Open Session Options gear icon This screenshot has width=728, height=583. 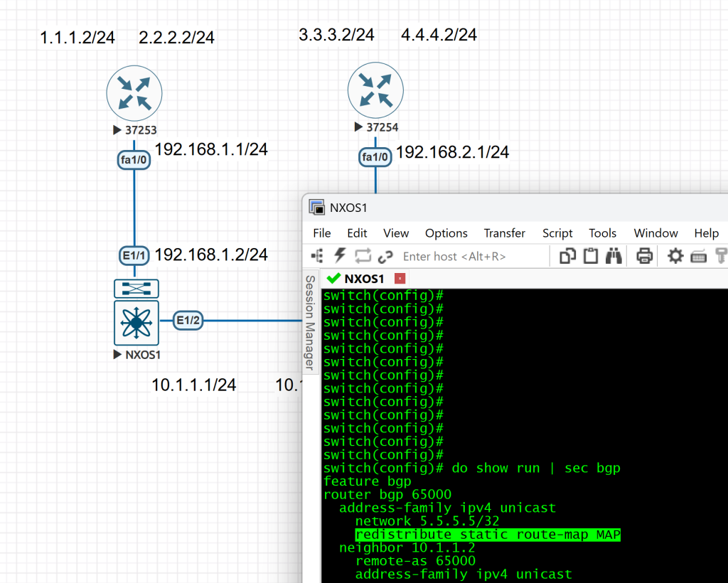[675, 256]
